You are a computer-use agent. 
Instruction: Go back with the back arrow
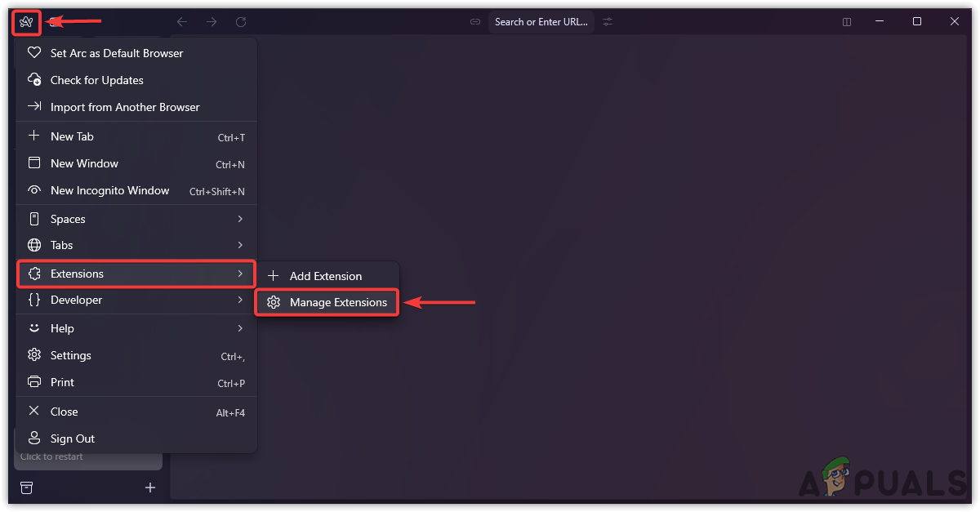click(182, 22)
